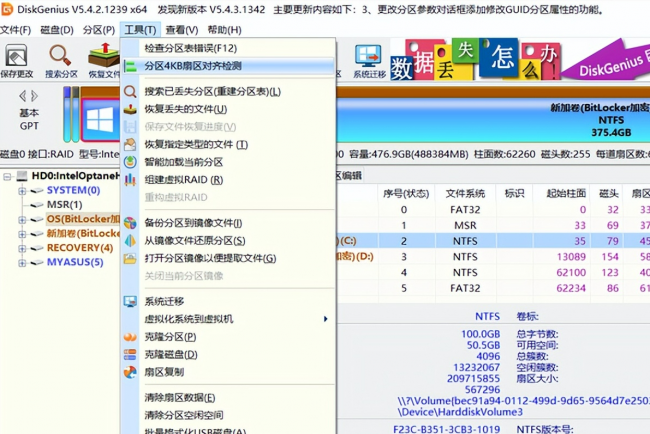Select the FAT32 row with cylinder 62234

click(493, 288)
